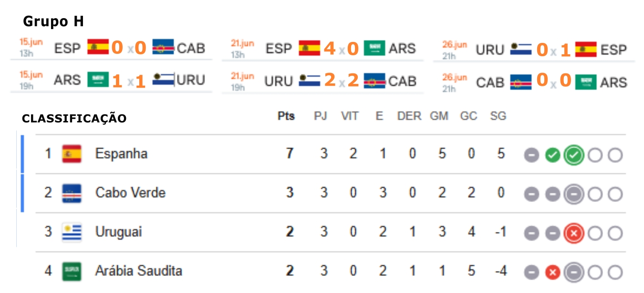Click Cabo Verde's highlighted grey draw icon

(x=573, y=194)
